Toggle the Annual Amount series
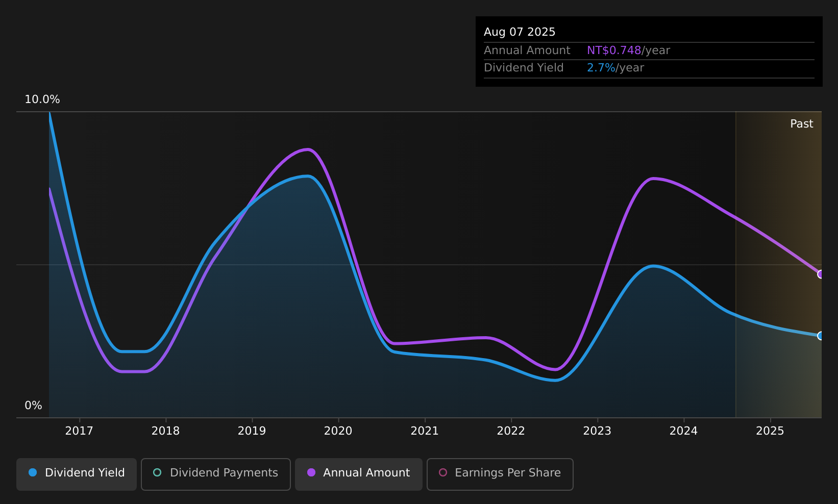The image size is (838, 504). 359,474
